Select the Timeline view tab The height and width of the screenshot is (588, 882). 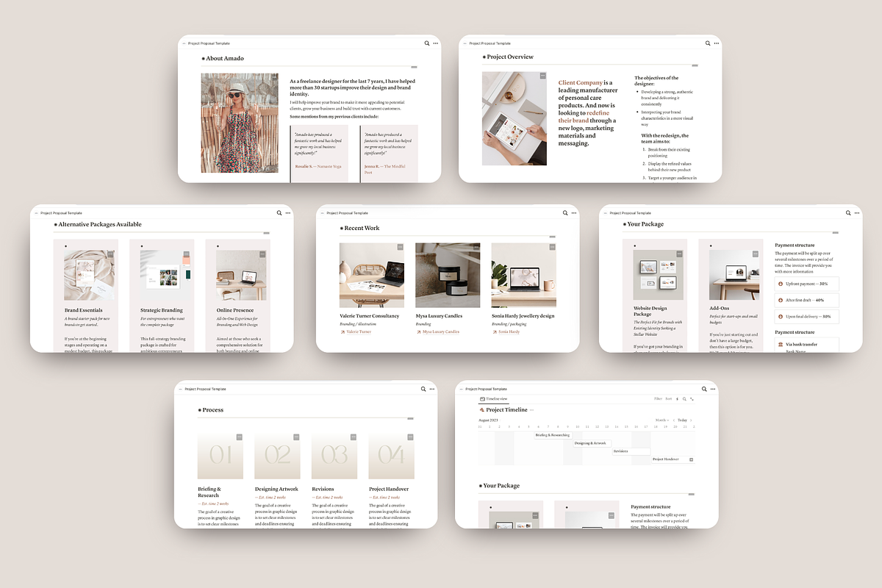coord(497,398)
